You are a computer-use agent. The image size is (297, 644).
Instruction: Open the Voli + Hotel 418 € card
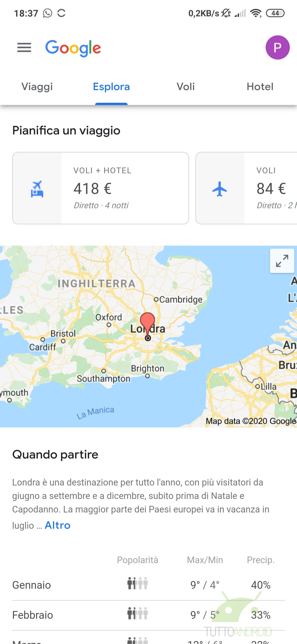tap(101, 188)
